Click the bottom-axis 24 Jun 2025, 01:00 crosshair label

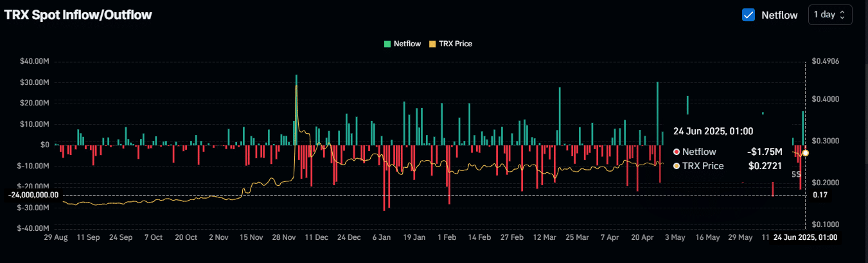coord(805,237)
